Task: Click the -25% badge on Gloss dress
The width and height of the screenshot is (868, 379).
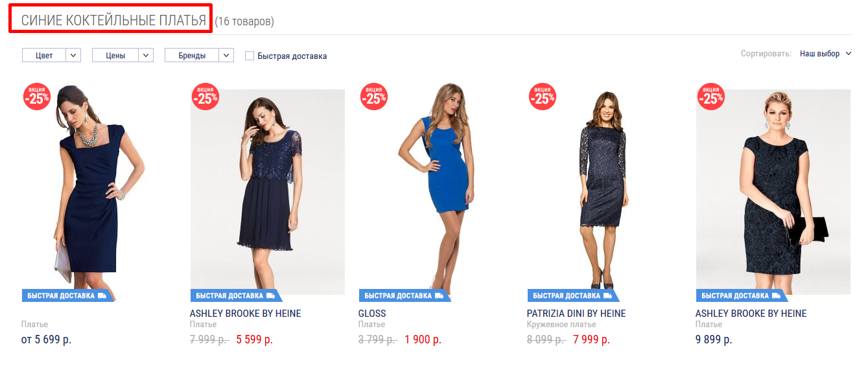Action: pyautogui.click(x=373, y=97)
